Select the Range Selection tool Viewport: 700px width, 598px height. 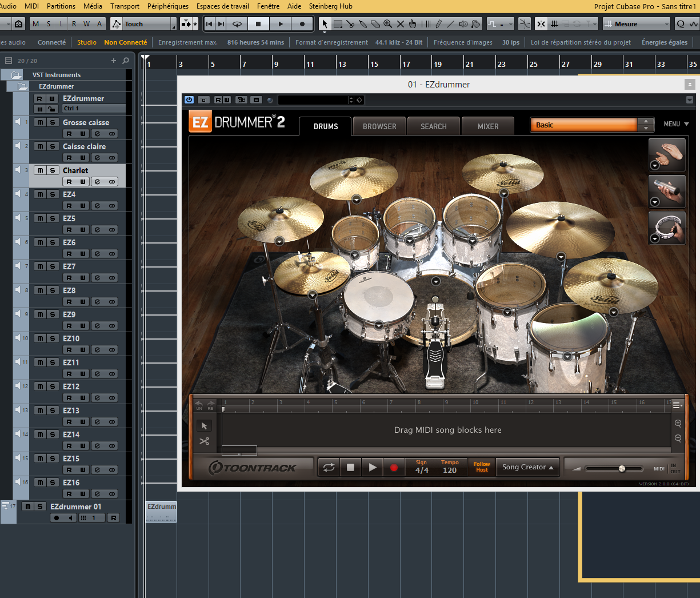coord(338,24)
